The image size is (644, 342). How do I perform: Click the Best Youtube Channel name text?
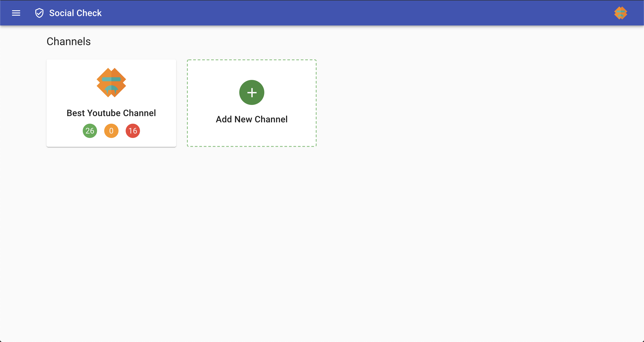tap(111, 113)
